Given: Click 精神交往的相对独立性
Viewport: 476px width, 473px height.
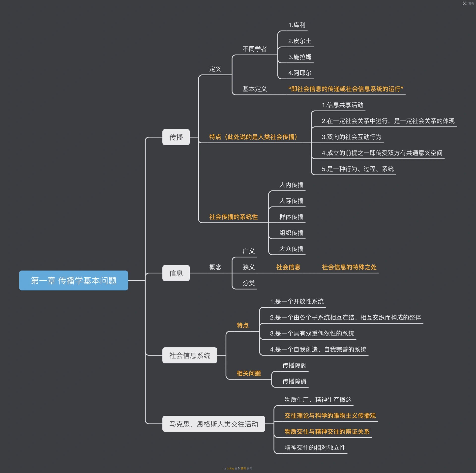Looking at the screenshot, I should coord(315,448).
